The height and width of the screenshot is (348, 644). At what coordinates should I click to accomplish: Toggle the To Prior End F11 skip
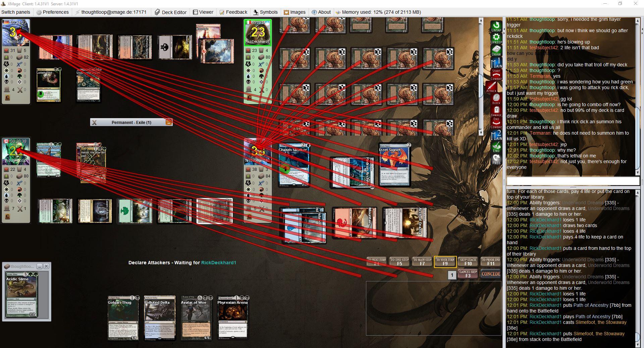click(491, 262)
